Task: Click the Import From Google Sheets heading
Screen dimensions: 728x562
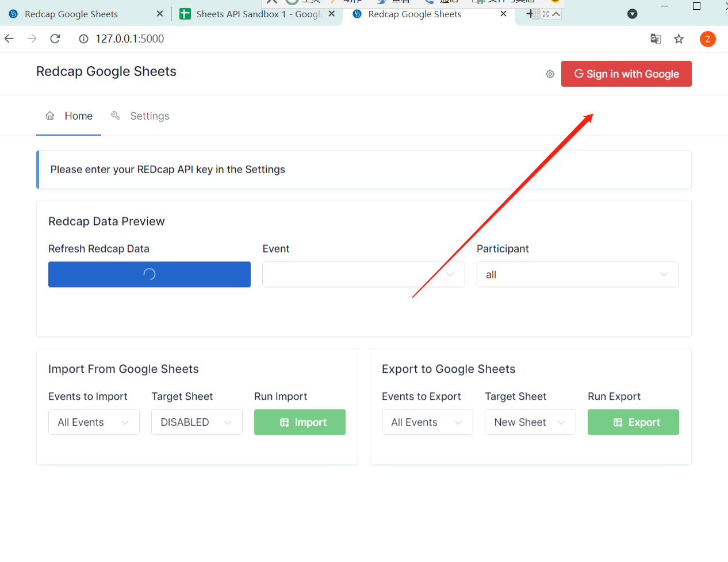Action: (x=124, y=369)
